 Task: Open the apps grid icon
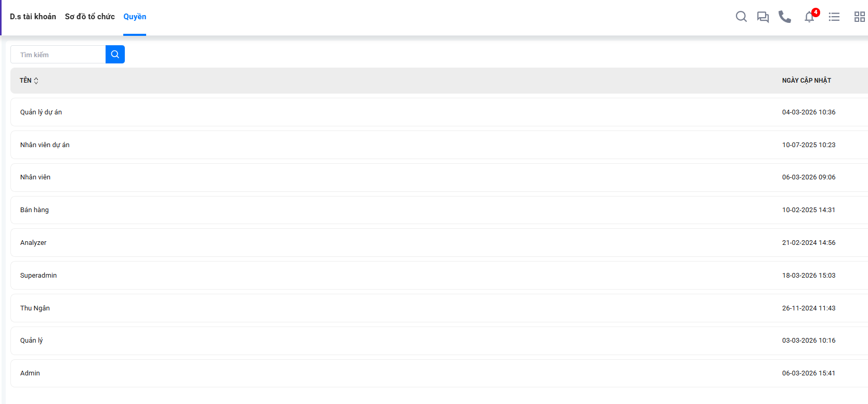click(859, 17)
